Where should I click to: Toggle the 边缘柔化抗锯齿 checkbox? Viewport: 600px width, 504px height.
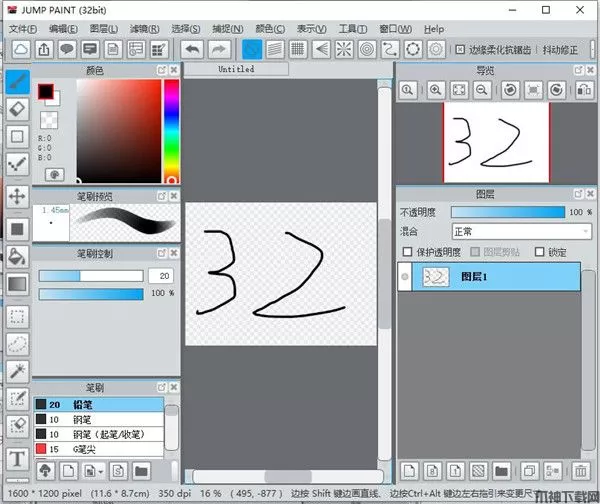[x=459, y=48]
